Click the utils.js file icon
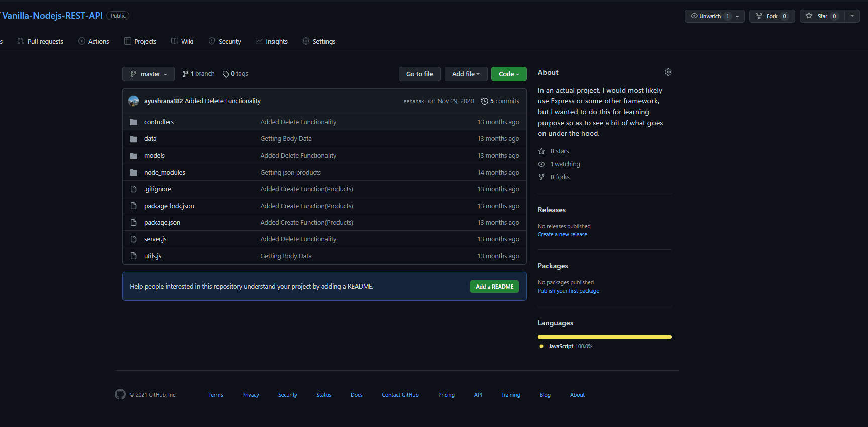The image size is (868, 427). pyautogui.click(x=133, y=256)
